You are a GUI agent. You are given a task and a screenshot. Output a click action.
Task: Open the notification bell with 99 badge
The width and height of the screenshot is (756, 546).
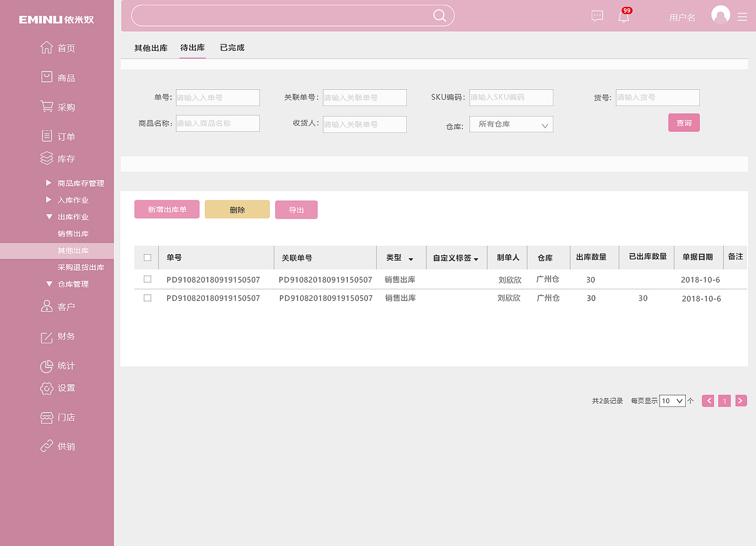[x=623, y=17]
